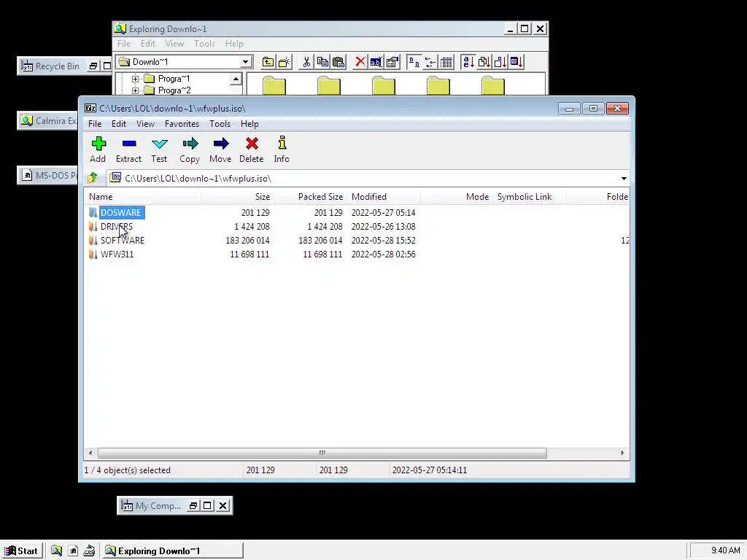The width and height of the screenshot is (747, 560).
Task: Open the Tools menu in 7-Zip
Action: [220, 124]
